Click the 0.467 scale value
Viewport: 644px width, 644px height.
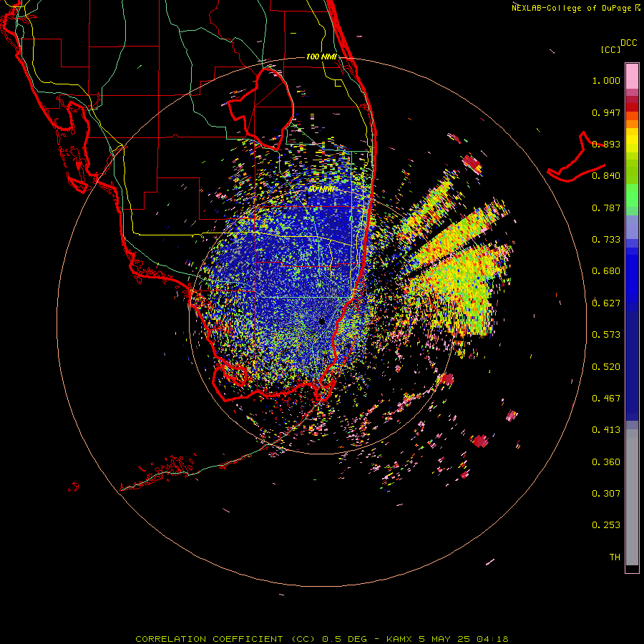pyautogui.click(x=606, y=399)
